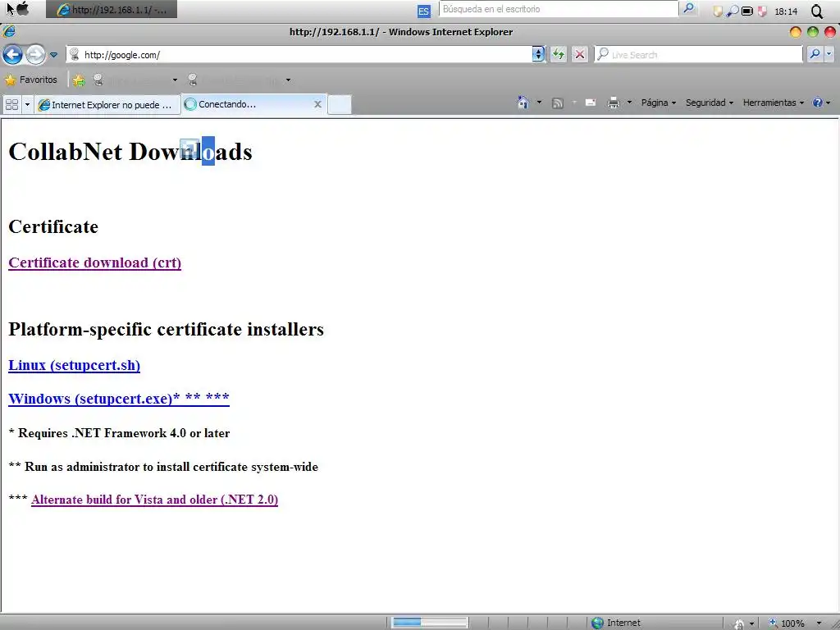840x630 pixels.
Task: Open Alternate build for Vista link
Action: [154, 500]
